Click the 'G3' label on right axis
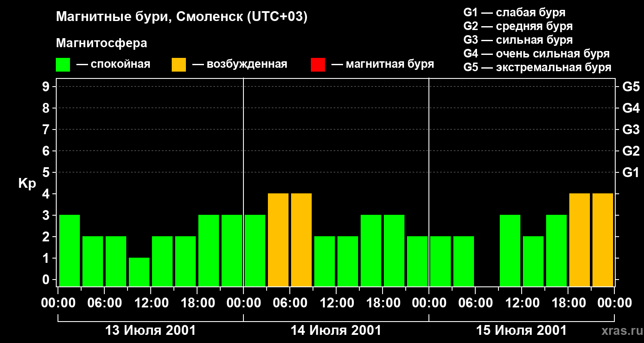 point(631,129)
